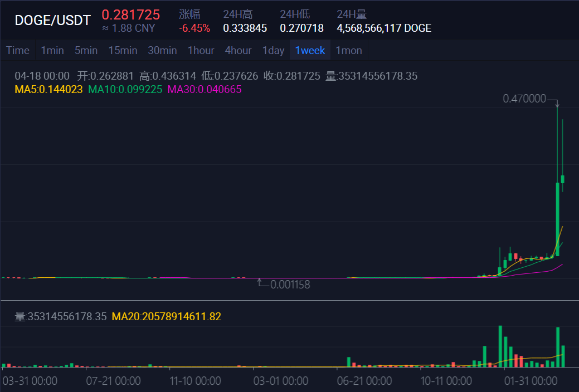Click the -6.45% change value
This screenshot has width=579, height=392.
coord(194,28)
